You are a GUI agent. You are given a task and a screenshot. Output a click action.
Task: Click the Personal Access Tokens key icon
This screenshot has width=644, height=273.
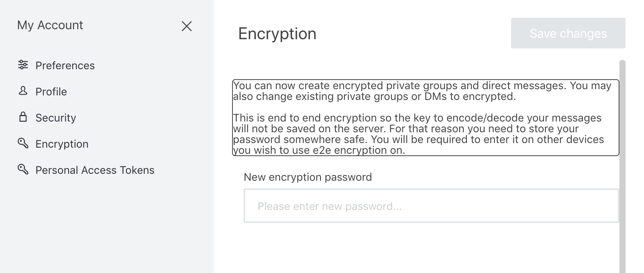(x=23, y=170)
